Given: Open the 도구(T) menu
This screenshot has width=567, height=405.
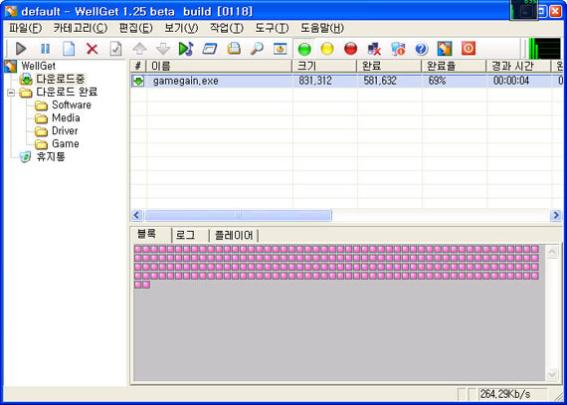Looking at the screenshot, I should (272, 28).
